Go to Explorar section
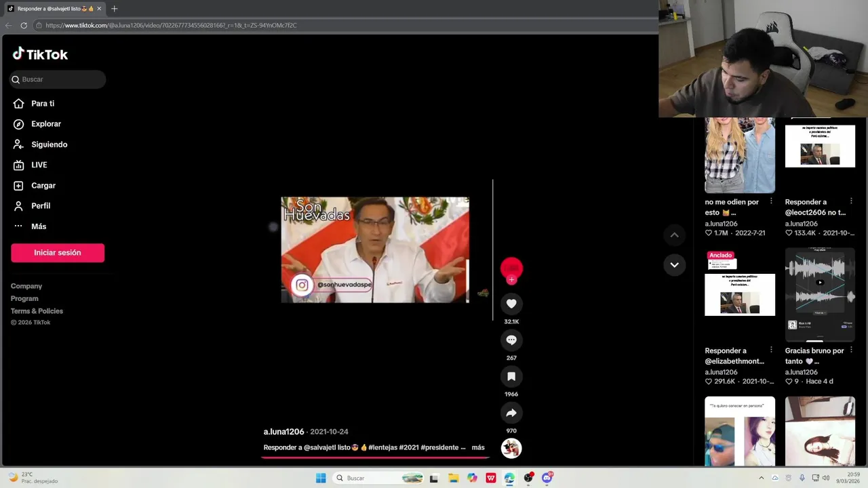The height and width of the screenshot is (488, 868). point(45,124)
